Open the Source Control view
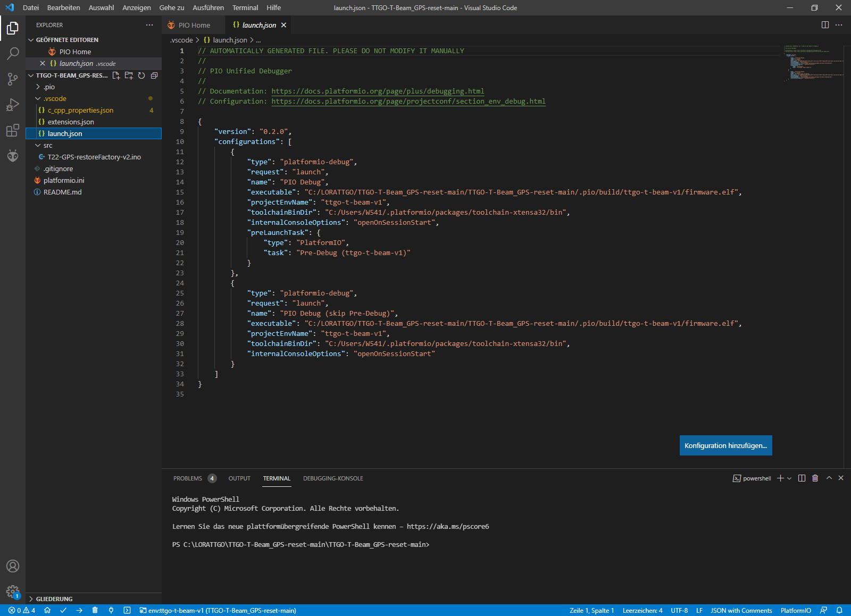This screenshot has width=851, height=616. tap(13, 79)
